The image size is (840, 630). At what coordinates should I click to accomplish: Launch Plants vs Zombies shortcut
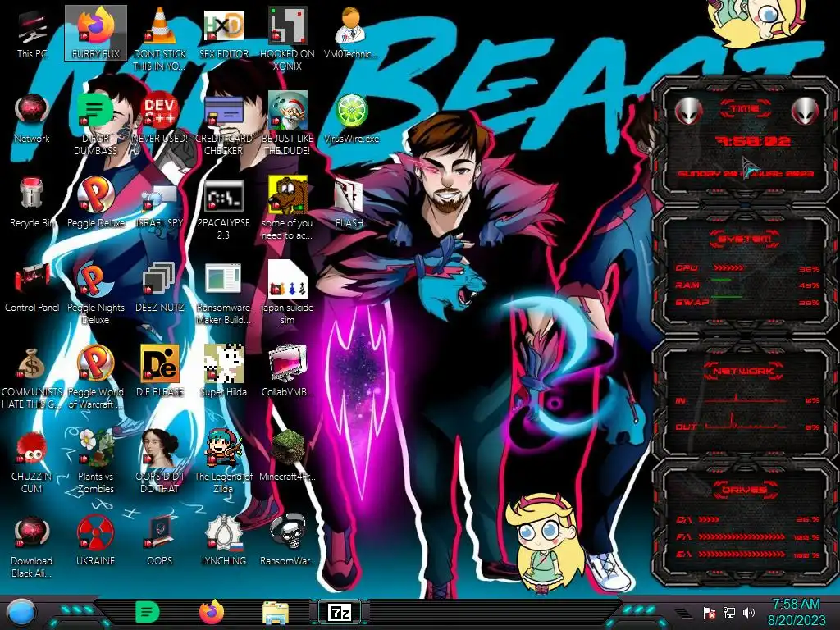(x=96, y=462)
